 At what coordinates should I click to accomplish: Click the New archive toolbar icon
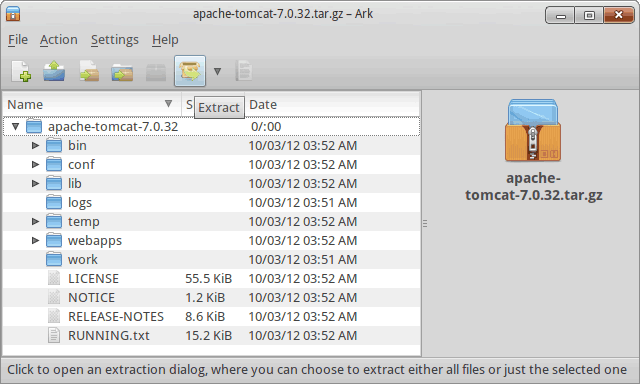point(21,71)
